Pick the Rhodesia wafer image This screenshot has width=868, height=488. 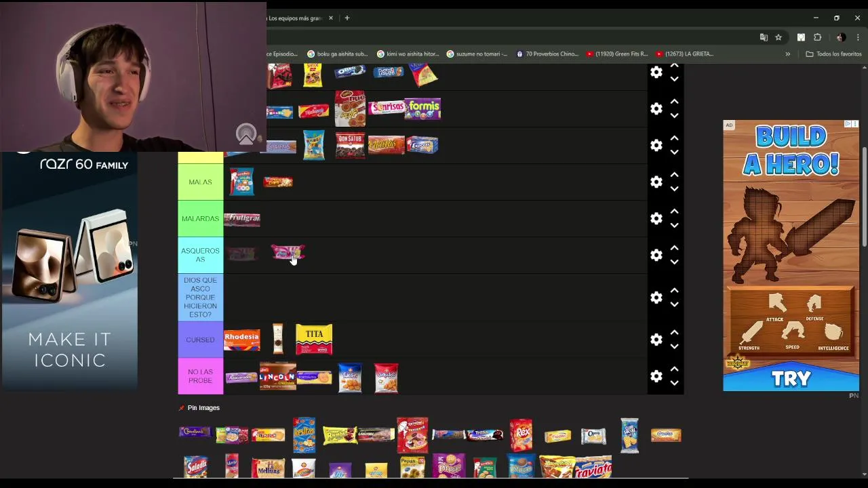point(241,340)
